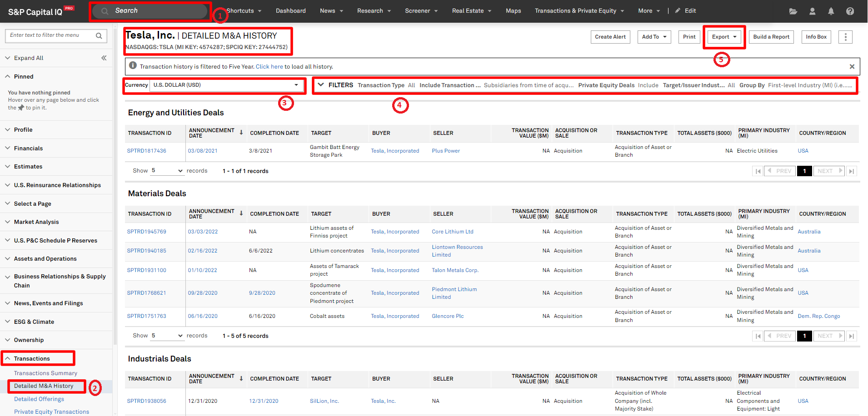
Task: Click the menu filter search magnifier icon
Action: [x=99, y=36]
